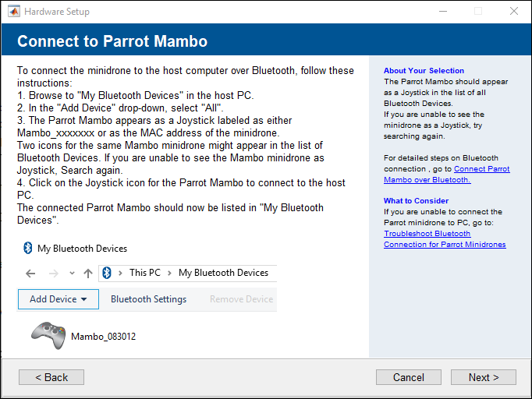Open the Add Device drop-down
532x399 pixels.
click(59, 299)
